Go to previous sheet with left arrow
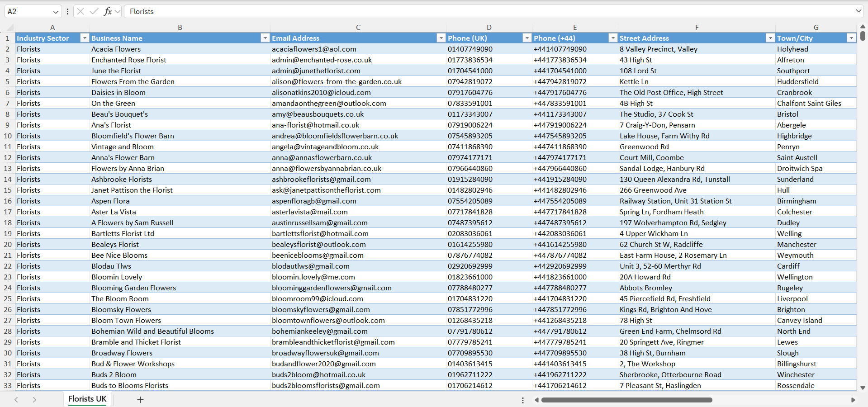The image size is (868, 407). 16,400
